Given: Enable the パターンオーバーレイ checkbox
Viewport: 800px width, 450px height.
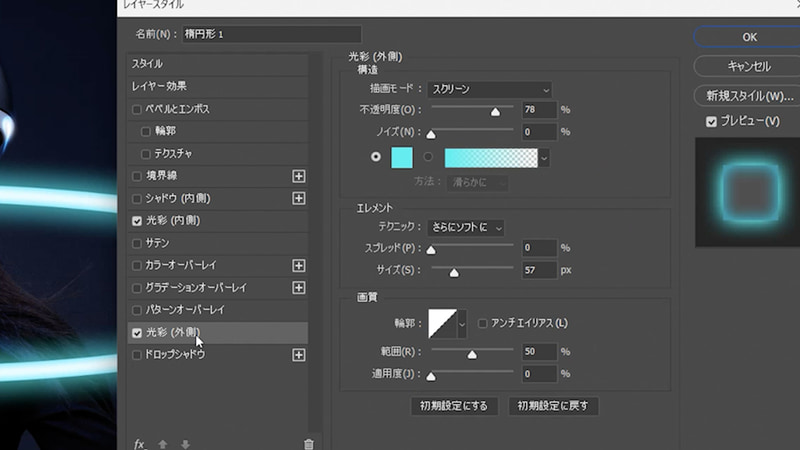Looking at the screenshot, I should click(136, 310).
